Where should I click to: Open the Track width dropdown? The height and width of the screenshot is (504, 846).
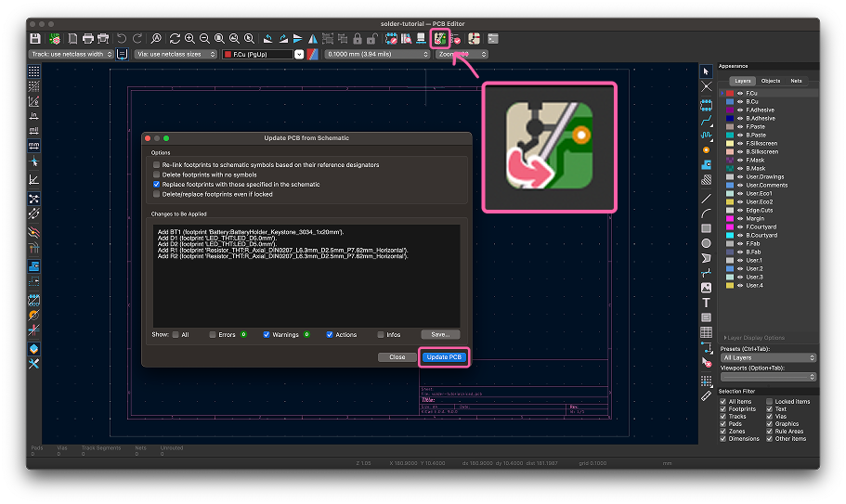coord(72,55)
